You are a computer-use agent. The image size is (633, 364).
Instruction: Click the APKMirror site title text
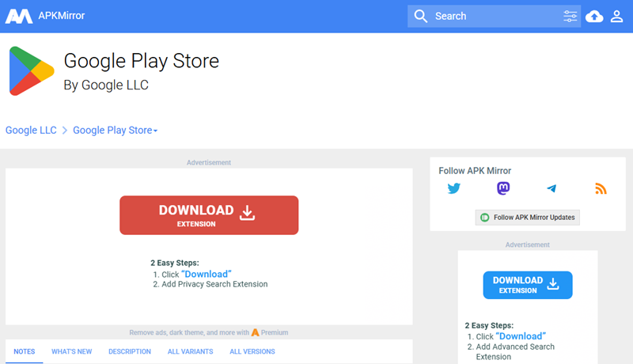[x=62, y=16]
